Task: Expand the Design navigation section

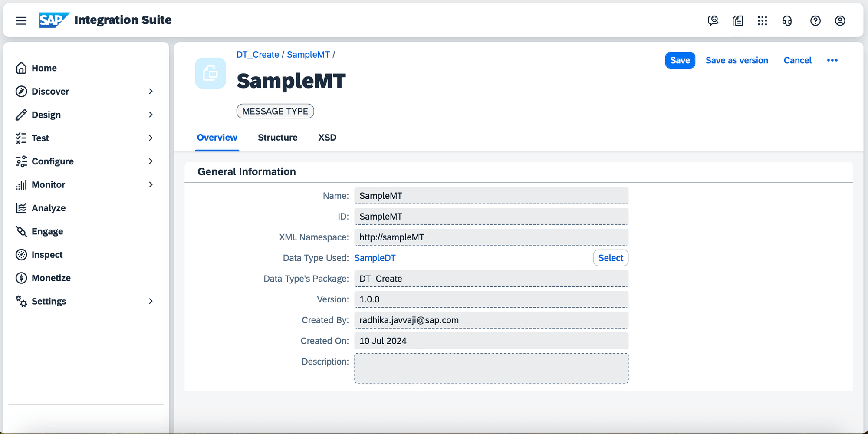Action: click(151, 115)
